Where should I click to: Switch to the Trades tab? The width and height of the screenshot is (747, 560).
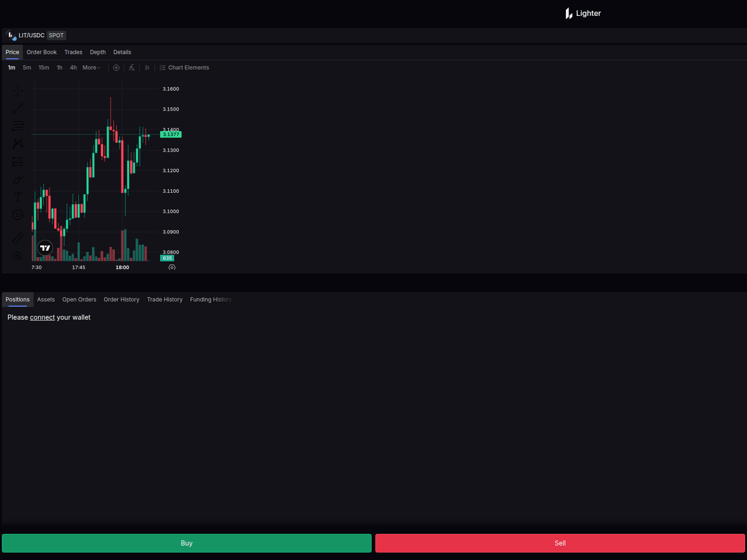tap(73, 52)
